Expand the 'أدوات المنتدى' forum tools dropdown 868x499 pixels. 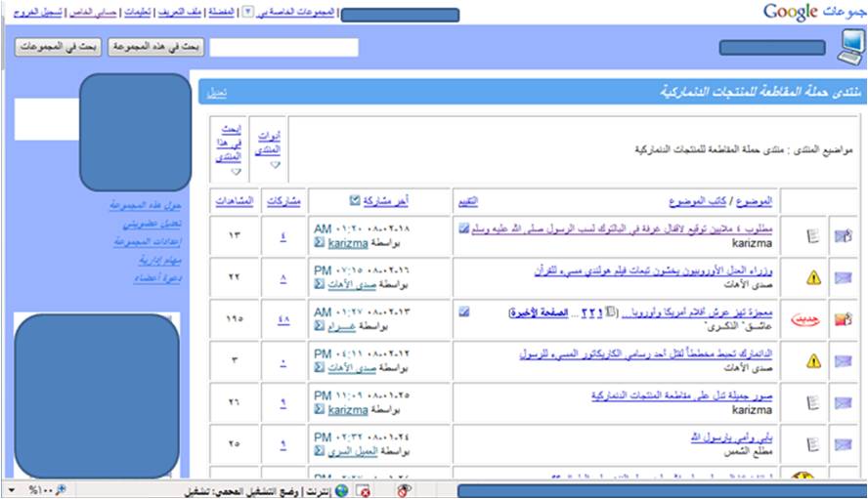point(275,165)
